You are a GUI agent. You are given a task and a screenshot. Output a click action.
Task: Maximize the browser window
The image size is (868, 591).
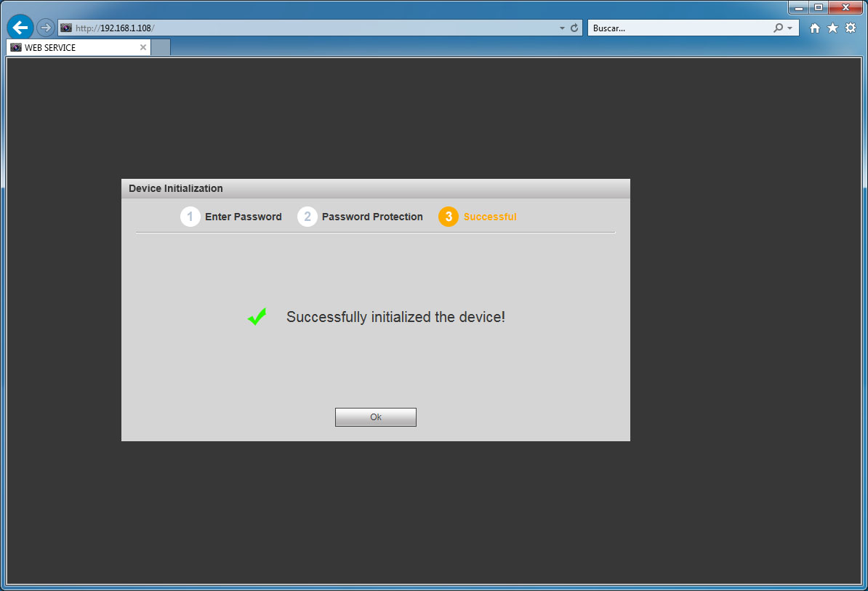[818, 8]
